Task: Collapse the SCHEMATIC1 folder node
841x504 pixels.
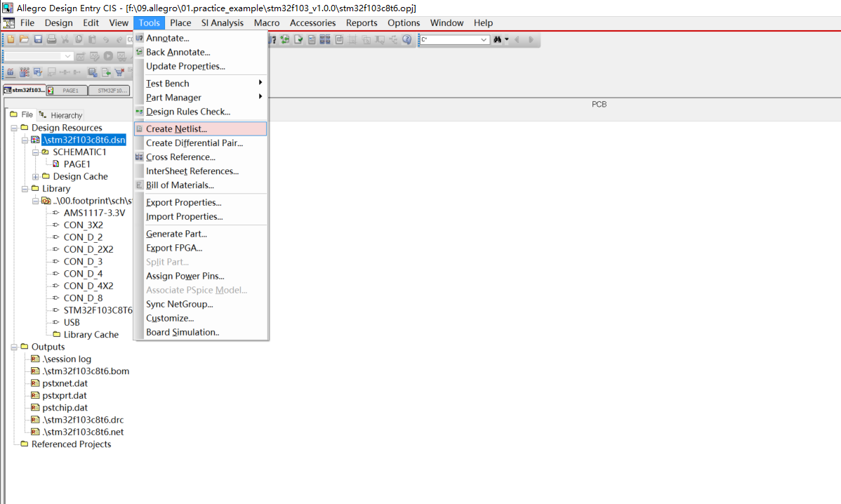Action: coord(35,152)
